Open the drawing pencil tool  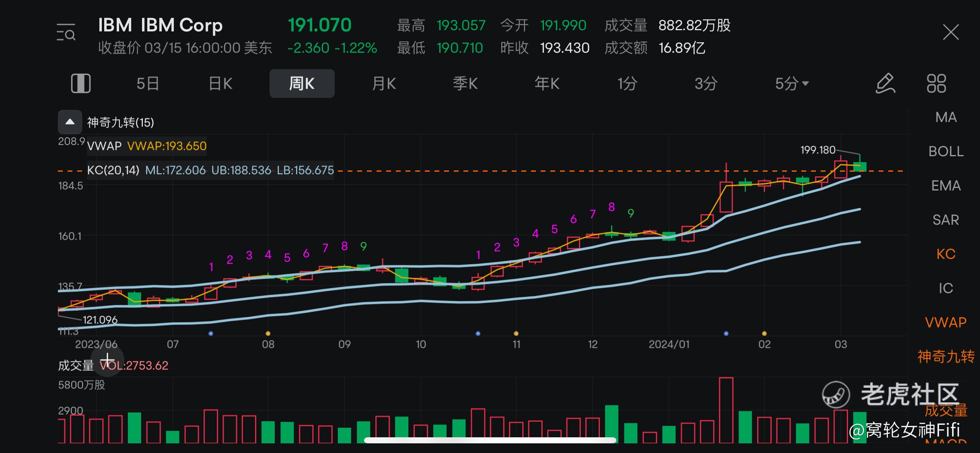tap(885, 83)
